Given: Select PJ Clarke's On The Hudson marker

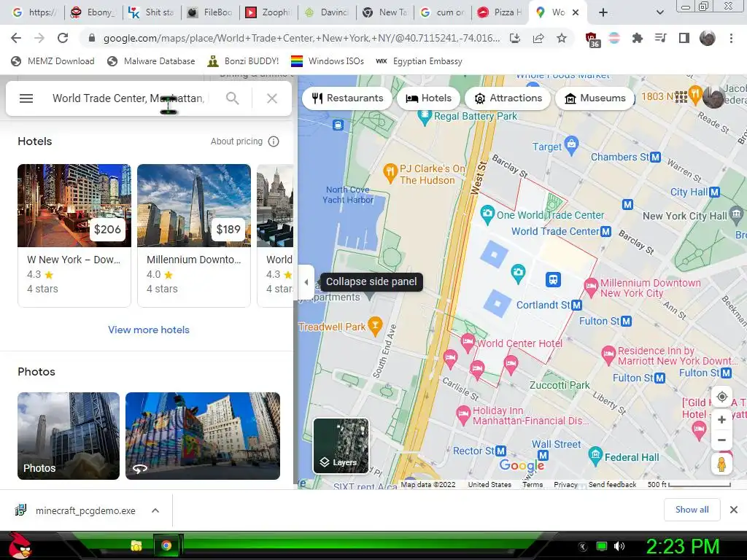Looking at the screenshot, I should [x=390, y=172].
